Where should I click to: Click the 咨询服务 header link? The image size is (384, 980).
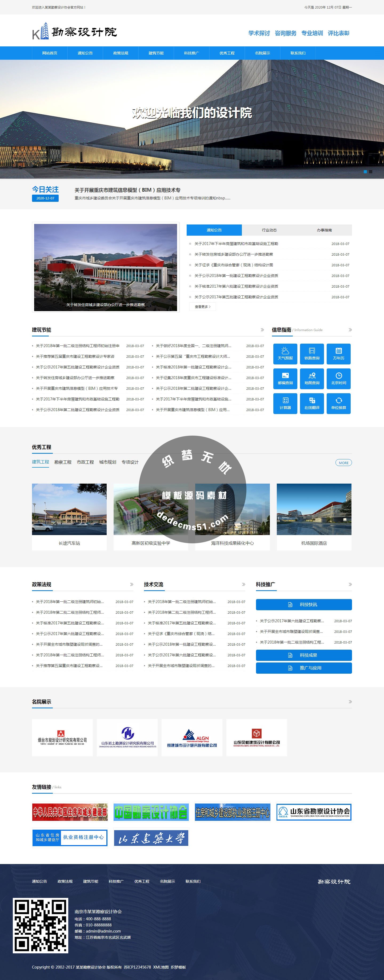coord(285,33)
